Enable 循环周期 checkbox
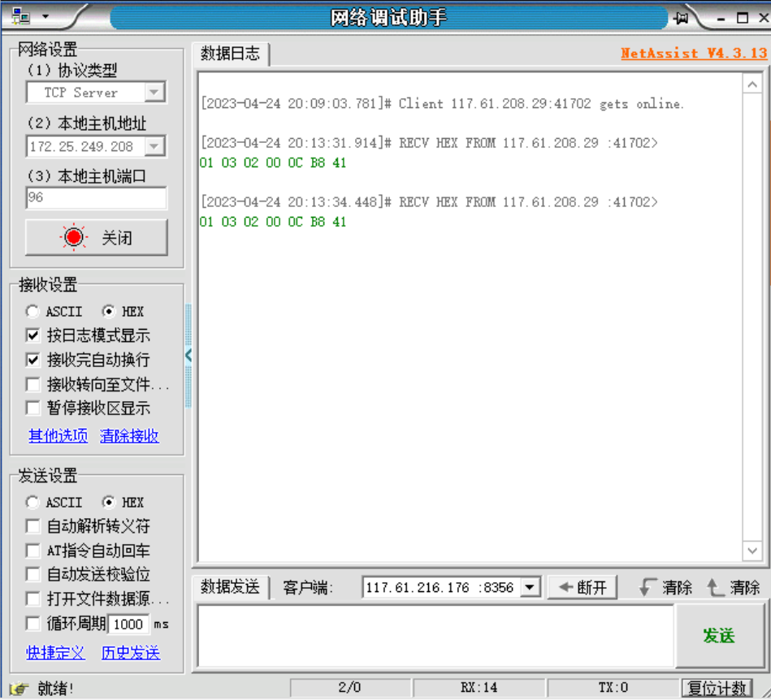The image size is (771, 700). point(33,624)
